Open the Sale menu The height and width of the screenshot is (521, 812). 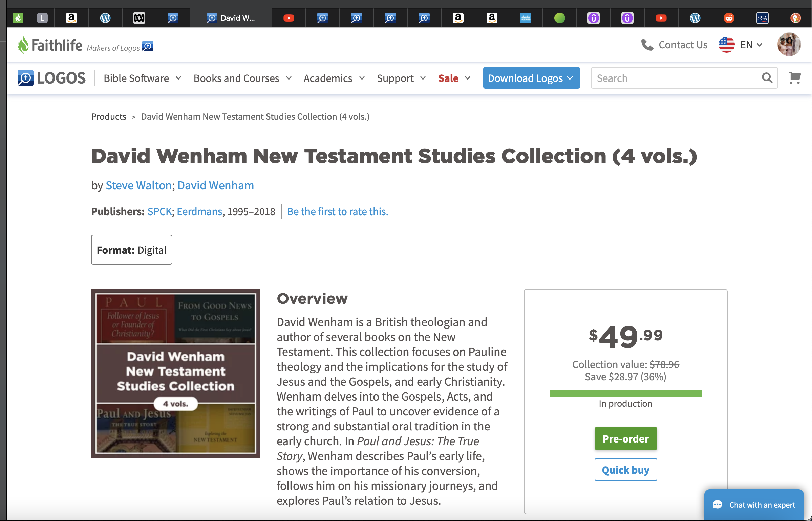coord(454,78)
